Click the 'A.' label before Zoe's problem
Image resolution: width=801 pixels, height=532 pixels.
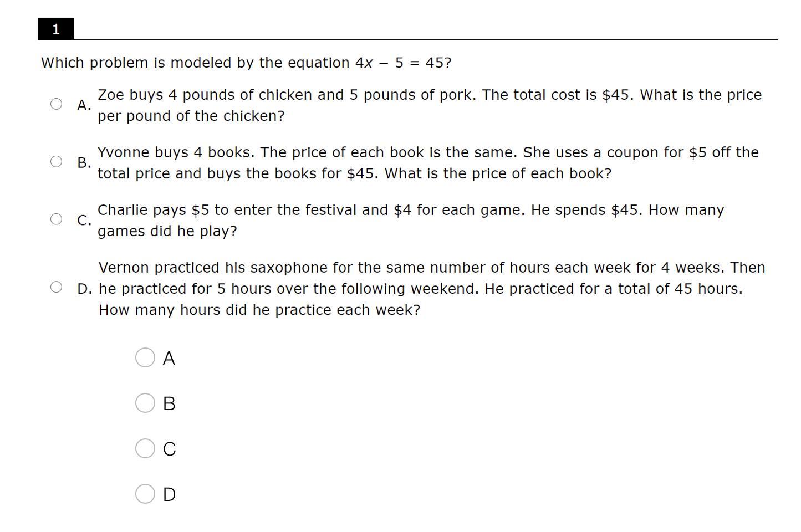84,105
